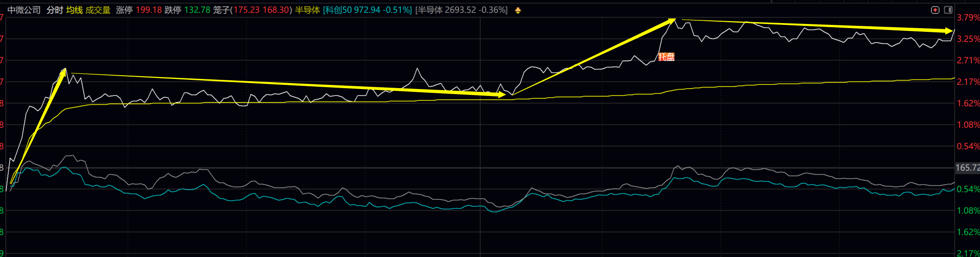Screen dimensions: 980x257
Task: Toggle the side panel layout icon
Action: 948,10
